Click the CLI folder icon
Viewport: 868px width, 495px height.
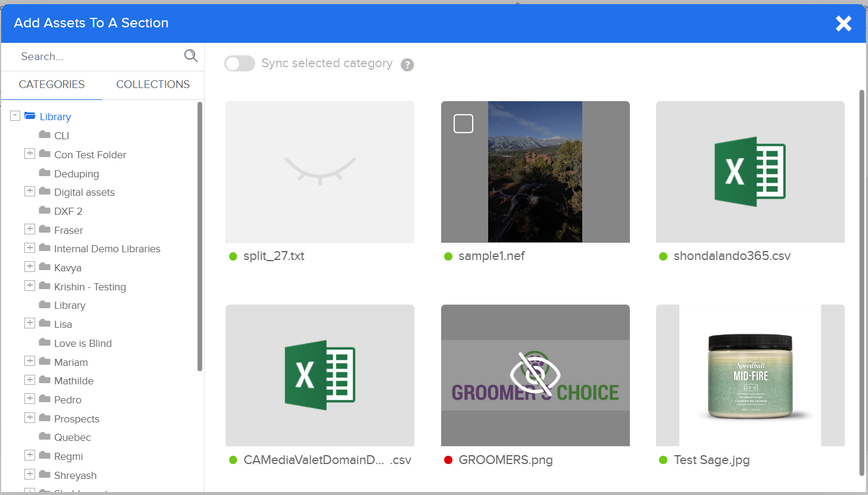(45, 135)
